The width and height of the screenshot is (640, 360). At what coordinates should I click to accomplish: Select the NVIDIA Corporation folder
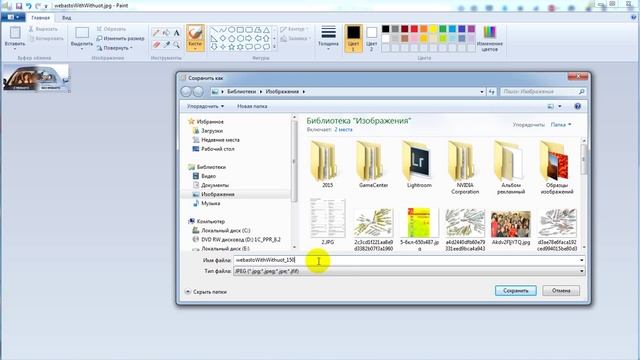click(465, 167)
